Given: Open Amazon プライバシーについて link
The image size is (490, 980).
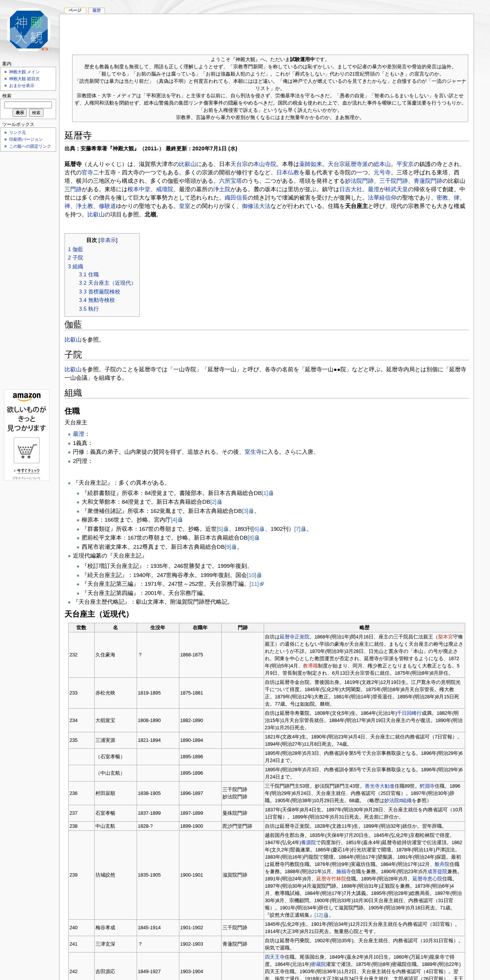Looking at the screenshot, I should [x=26, y=478].
